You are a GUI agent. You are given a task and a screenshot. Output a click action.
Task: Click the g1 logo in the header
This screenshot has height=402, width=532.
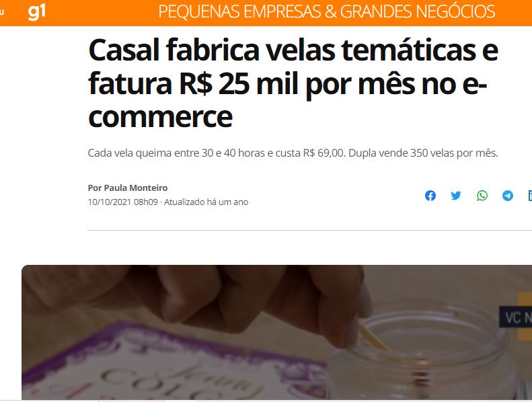(x=36, y=12)
